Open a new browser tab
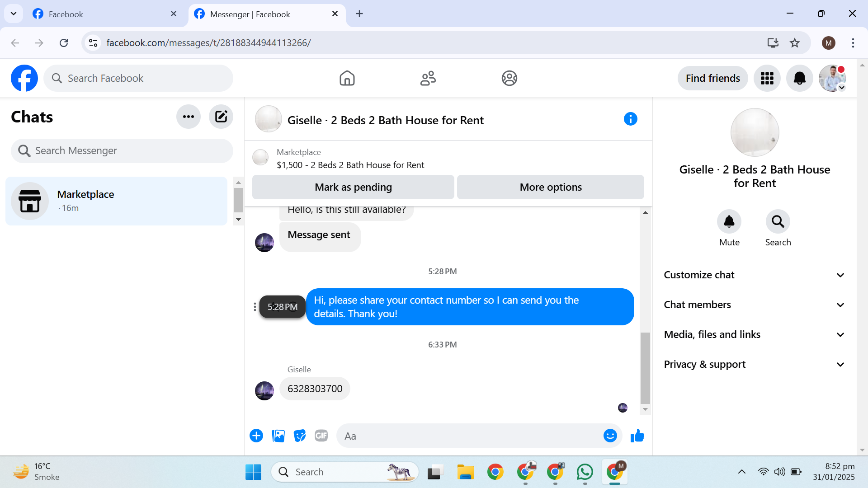This screenshot has width=868, height=488. click(x=359, y=14)
